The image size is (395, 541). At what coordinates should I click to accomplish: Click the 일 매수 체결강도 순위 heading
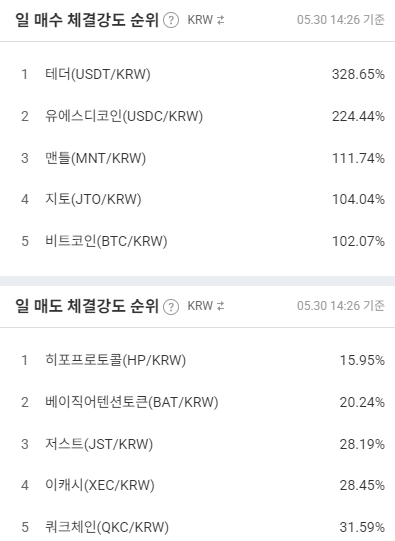click(87, 20)
